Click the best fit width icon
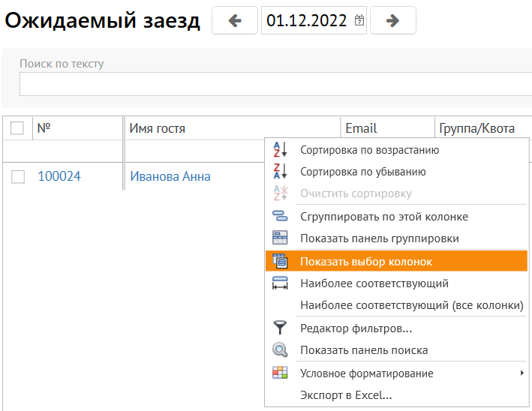Image resolution: width=532 pixels, height=411 pixels. point(279,283)
